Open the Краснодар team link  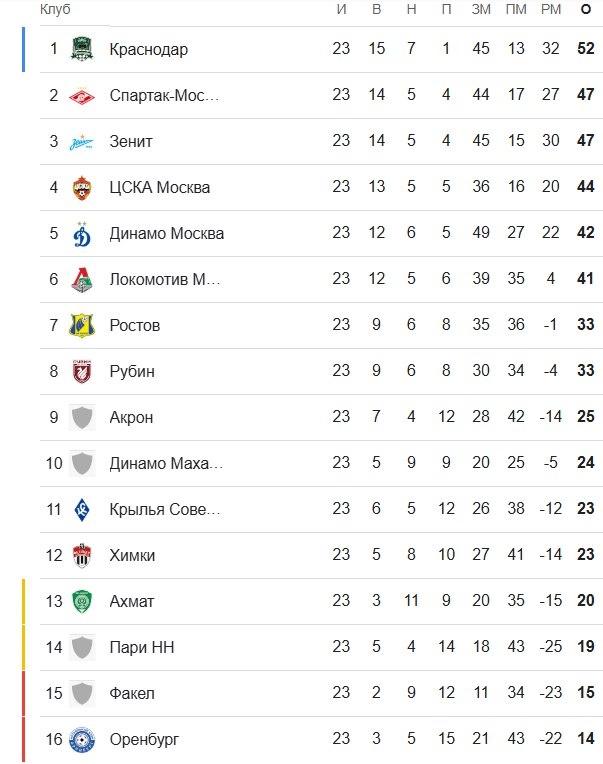click(148, 50)
